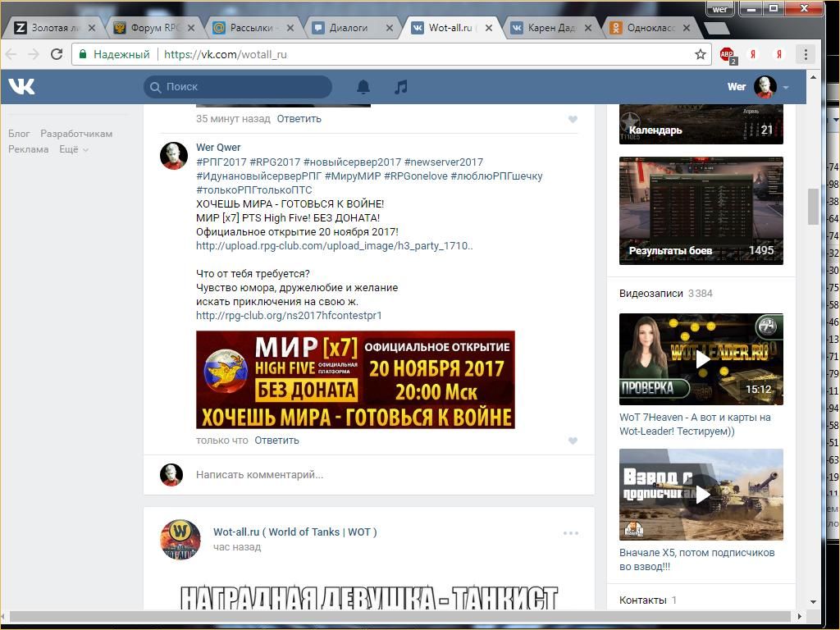
Task: Close the Форум RPG tab
Action: [190, 28]
